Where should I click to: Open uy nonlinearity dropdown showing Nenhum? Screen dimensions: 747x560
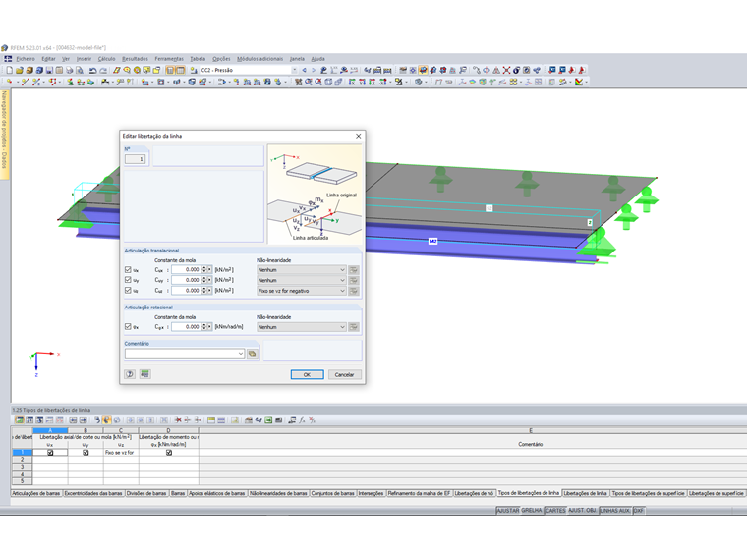[x=301, y=280]
